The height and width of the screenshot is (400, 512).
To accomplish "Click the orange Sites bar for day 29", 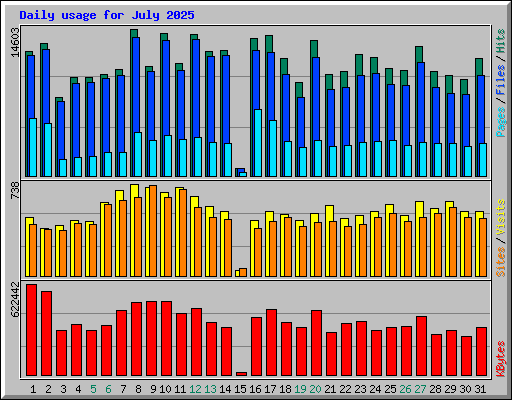I will [453, 242].
